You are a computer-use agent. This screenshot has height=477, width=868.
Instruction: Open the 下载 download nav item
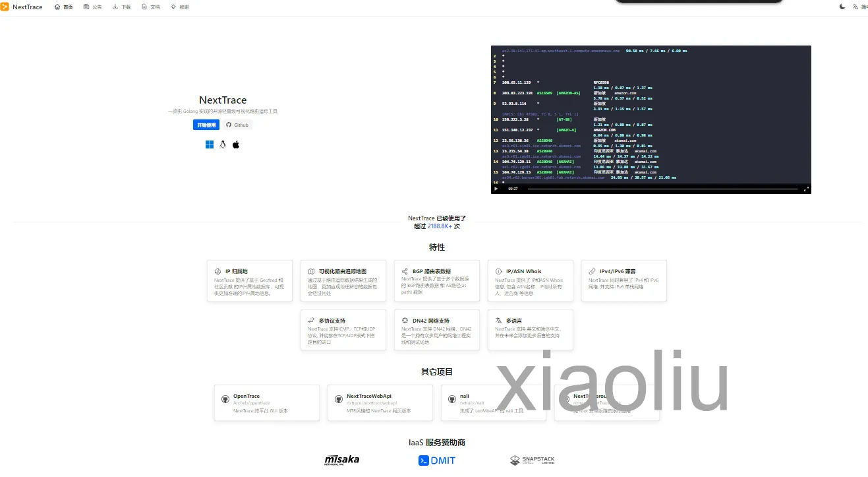tap(122, 7)
